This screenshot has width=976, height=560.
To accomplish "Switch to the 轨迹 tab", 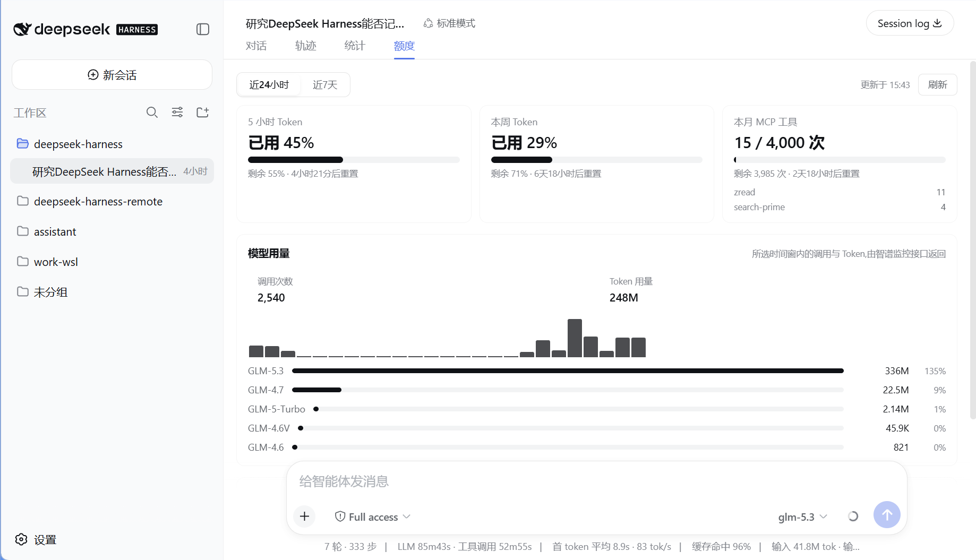I will [305, 46].
